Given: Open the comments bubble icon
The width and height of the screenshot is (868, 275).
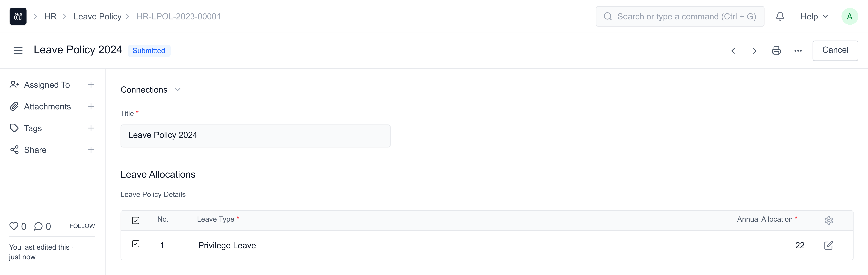Looking at the screenshot, I should coord(38,226).
